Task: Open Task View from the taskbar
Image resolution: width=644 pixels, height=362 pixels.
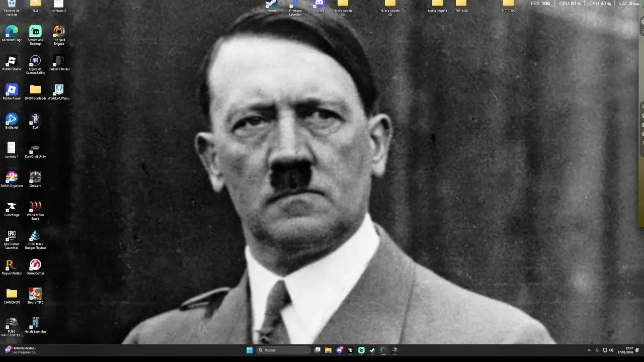Action: click(x=317, y=350)
